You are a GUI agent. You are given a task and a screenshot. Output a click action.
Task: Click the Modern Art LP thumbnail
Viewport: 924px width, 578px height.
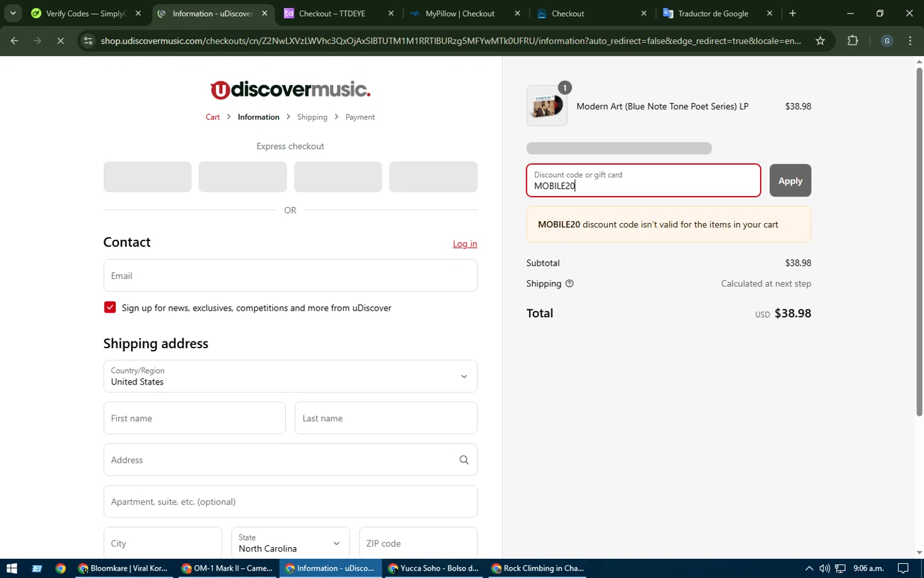(x=547, y=106)
